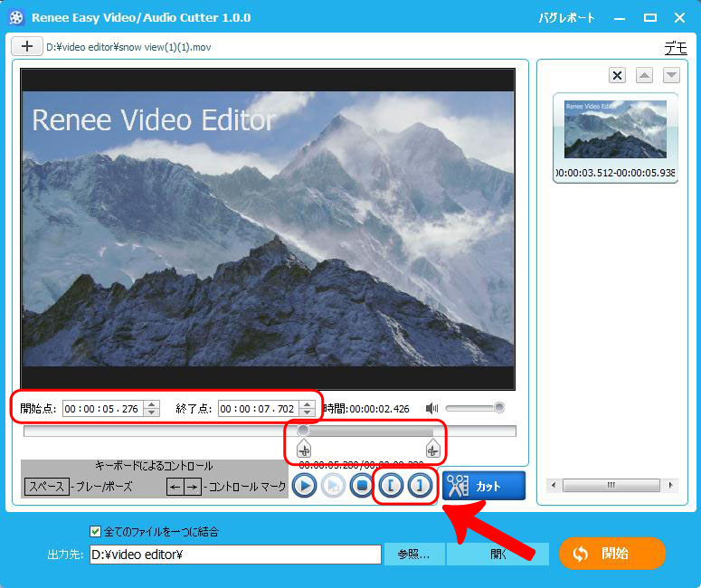Click the 時間:00:00:02.426 duration text

coord(366,409)
